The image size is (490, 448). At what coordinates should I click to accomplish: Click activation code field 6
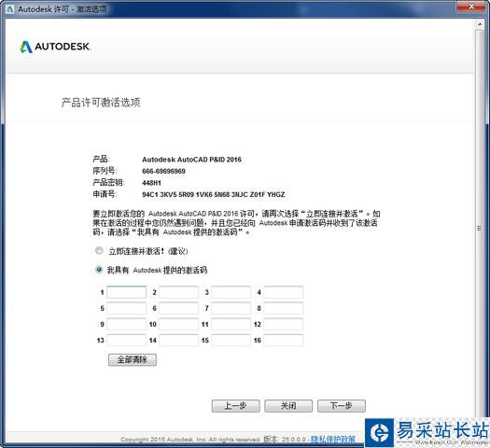179,308
